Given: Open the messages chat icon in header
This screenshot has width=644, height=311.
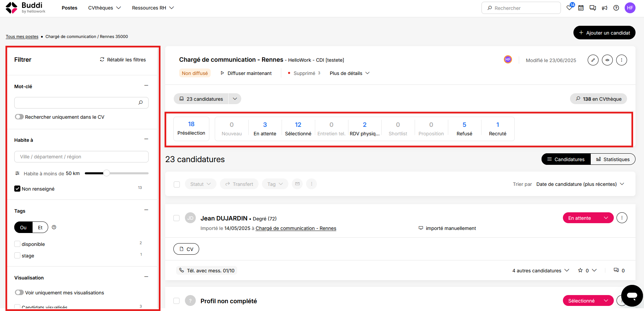Looking at the screenshot, I should pos(593,8).
